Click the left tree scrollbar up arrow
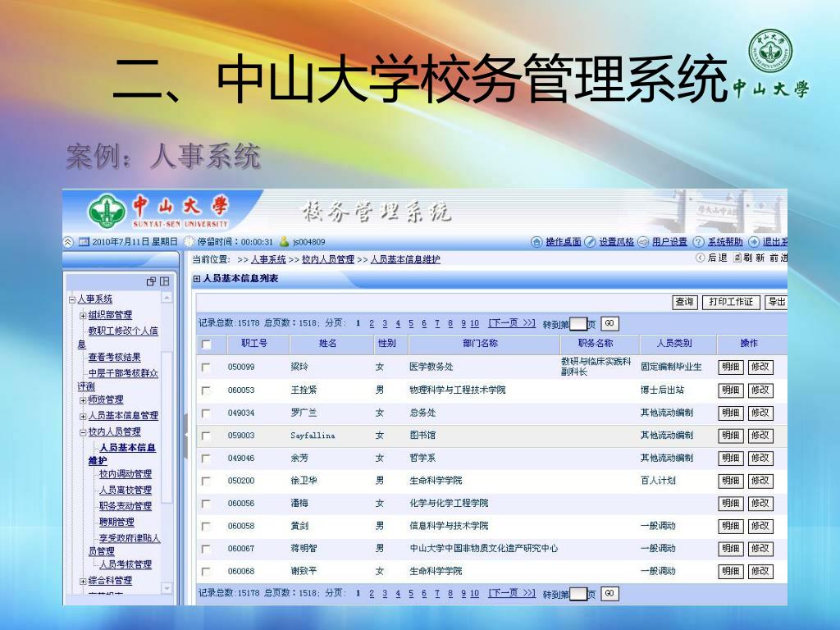 click(x=167, y=297)
